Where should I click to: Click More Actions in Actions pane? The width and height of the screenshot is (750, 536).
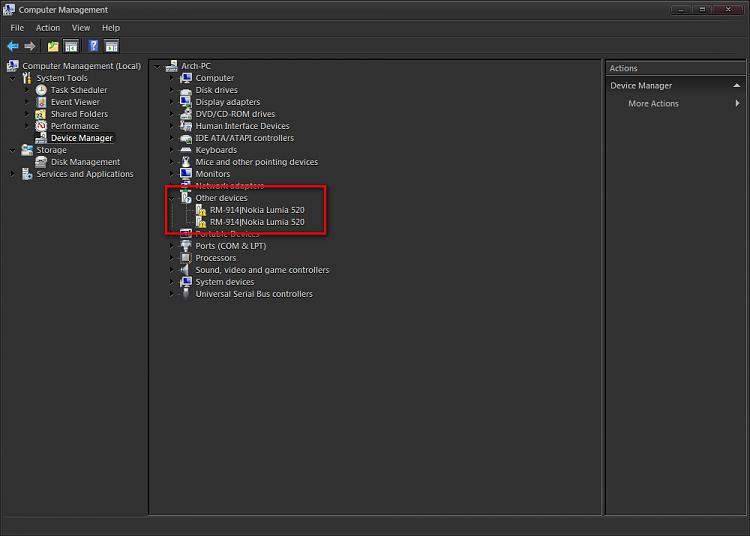point(653,104)
